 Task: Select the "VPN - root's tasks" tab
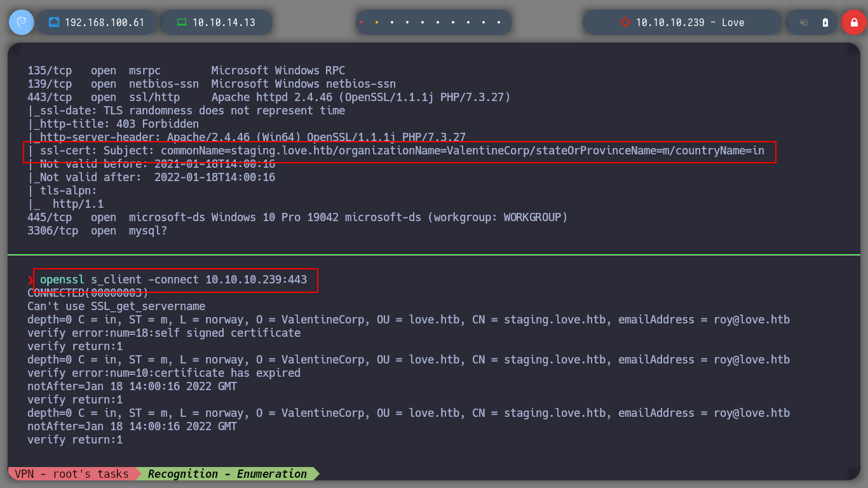click(72, 473)
